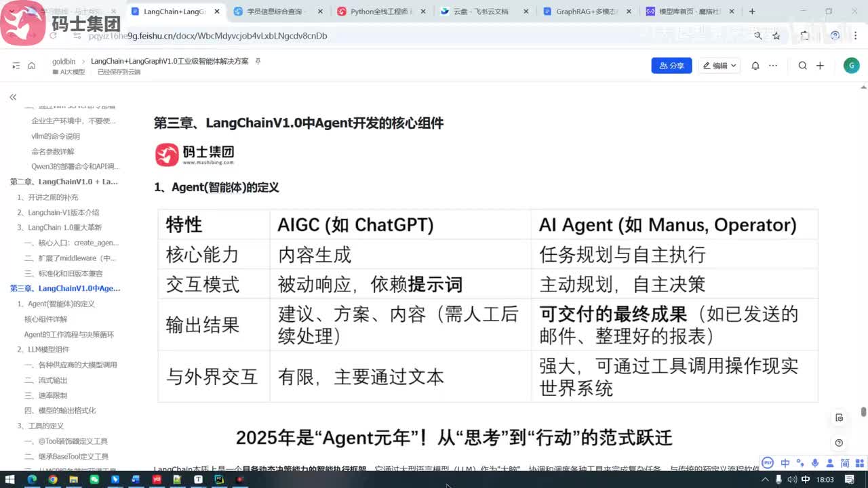Viewport: 868px width, 488px height.
Task: Open the more options ellipsis menu
Action: [x=773, y=66]
